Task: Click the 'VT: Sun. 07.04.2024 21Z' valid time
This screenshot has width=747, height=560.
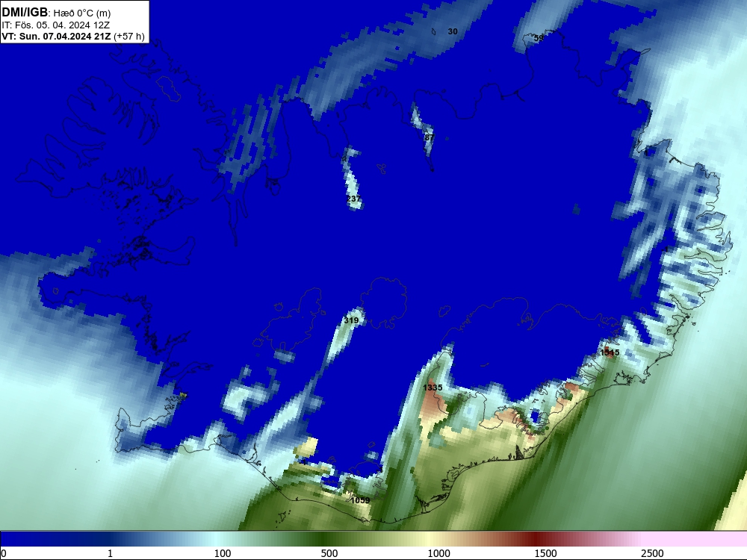Action: tap(56, 36)
